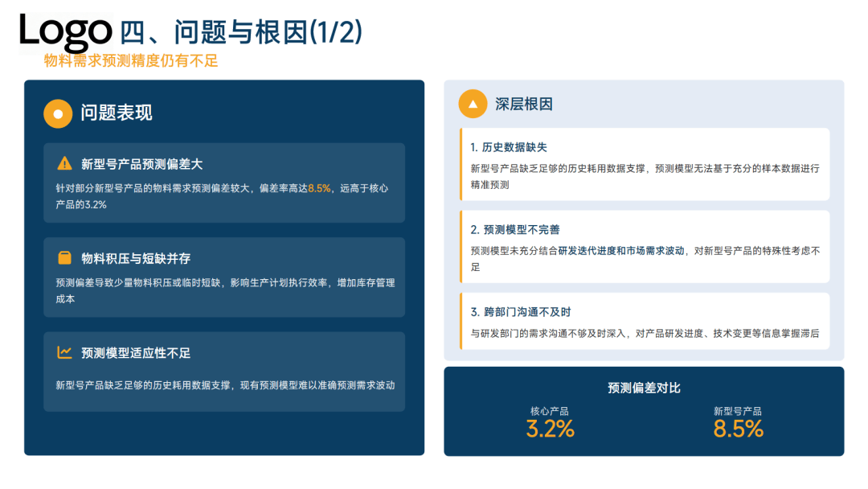Select the 问题表现 section heading

[117, 113]
